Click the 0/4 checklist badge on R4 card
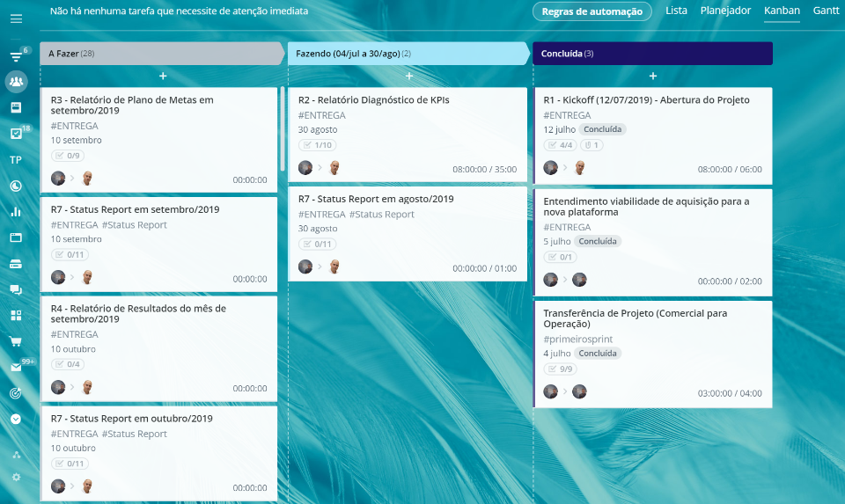The width and height of the screenshot is (845, 504). 68,364
